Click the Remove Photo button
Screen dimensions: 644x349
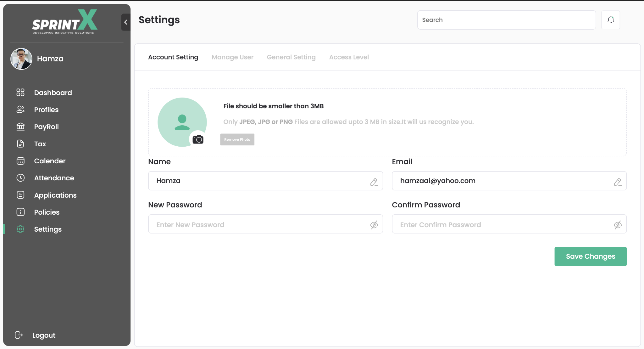(x=237, y=139)
